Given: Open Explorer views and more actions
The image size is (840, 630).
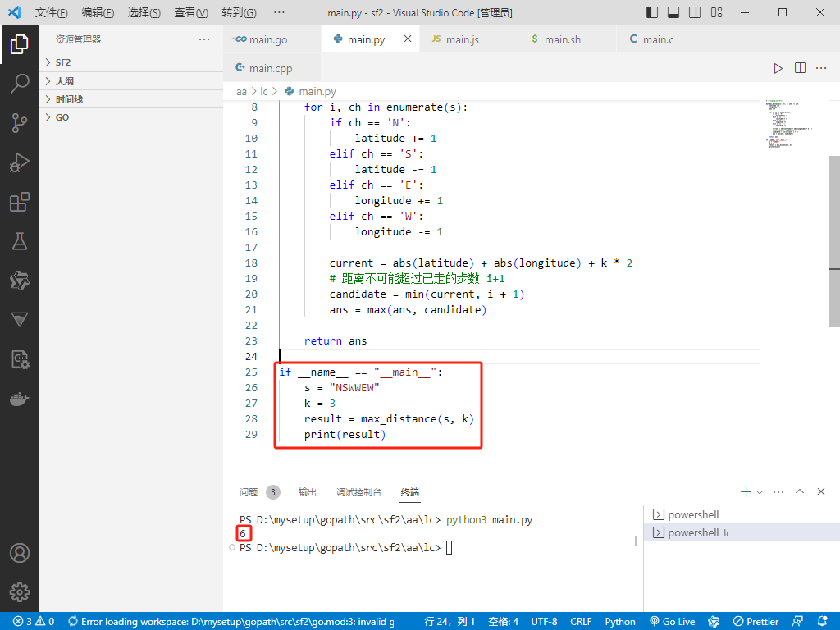Looking at the screenshot, I should pos(204,39).
